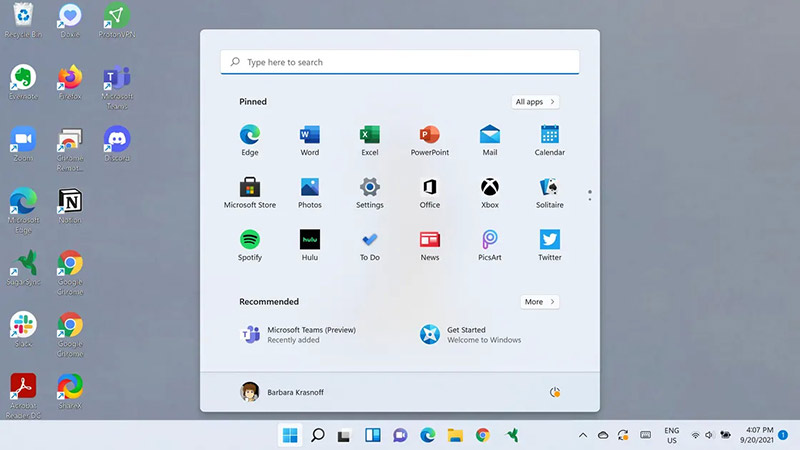Open Edge from pinned apps
800x450 pixels.
249,140
